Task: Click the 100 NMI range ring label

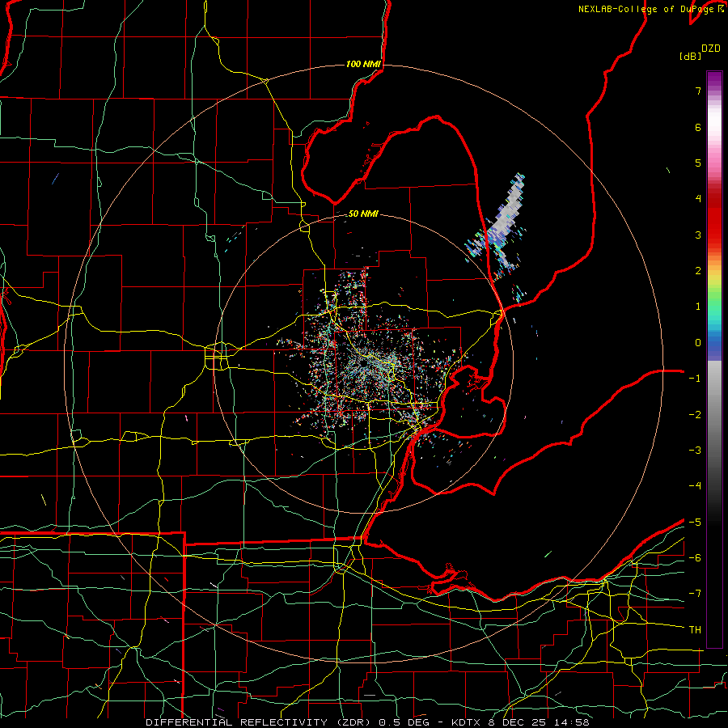Action: pos(363,64)
